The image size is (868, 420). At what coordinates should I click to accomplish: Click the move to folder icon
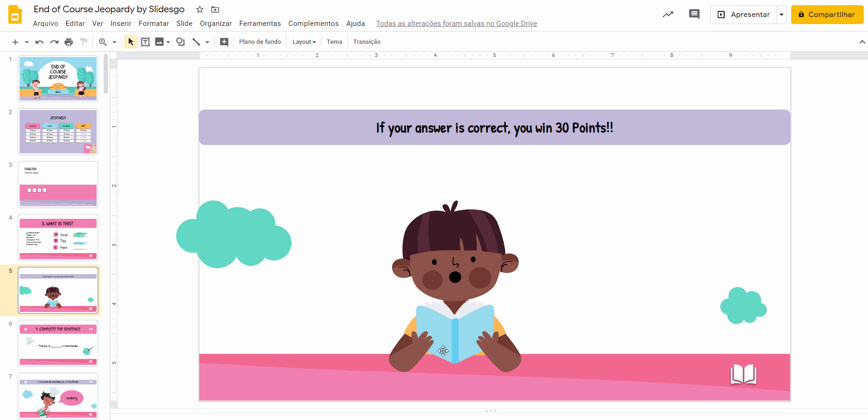[215, 9]
